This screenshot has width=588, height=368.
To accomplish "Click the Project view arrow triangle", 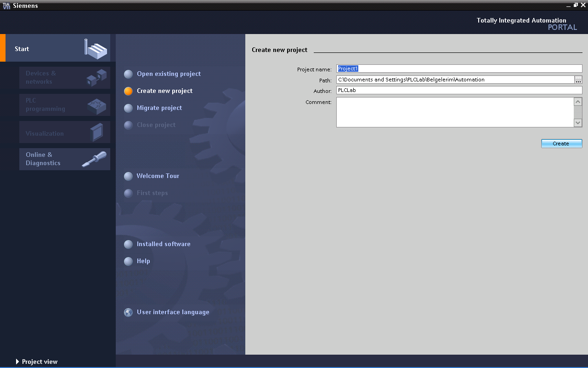I will click(x=17, y=362).
